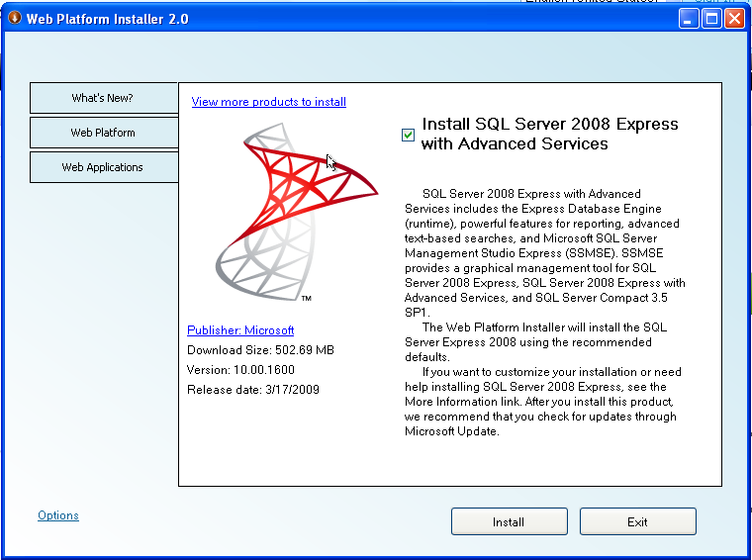Click the Web Platform Installer 2.0 title text
This screenshot has width=752, height=560.
point(108,19)
